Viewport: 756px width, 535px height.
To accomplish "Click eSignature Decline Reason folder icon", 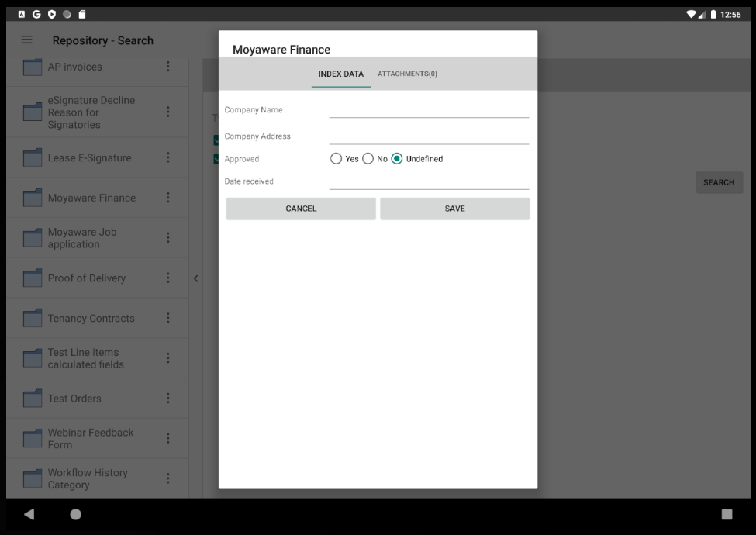I will pyautogui.click(x=33, y=112).
